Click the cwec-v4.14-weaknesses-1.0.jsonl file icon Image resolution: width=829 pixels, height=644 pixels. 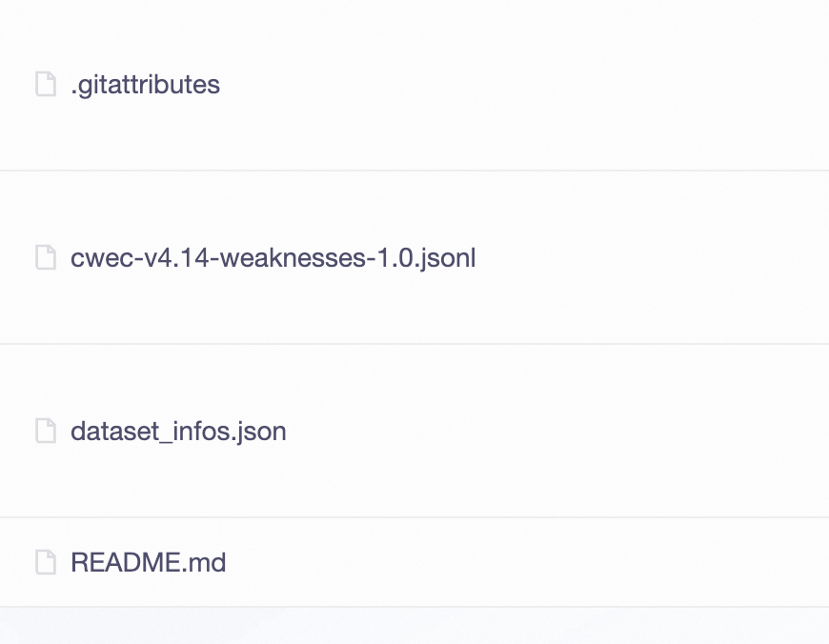(x=46, y=258)
